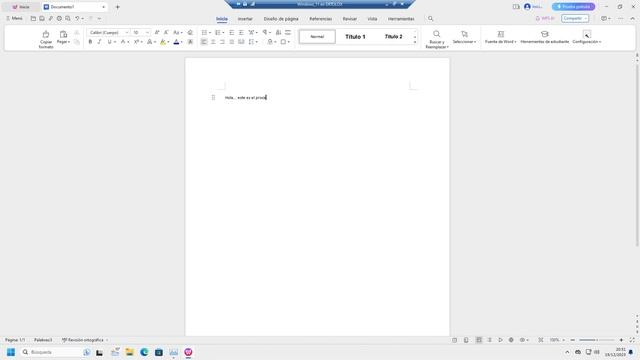Viewport: 640px width, 360px height.
Task: Open Buscar y Reemplazar
Action: pos(437,39)
